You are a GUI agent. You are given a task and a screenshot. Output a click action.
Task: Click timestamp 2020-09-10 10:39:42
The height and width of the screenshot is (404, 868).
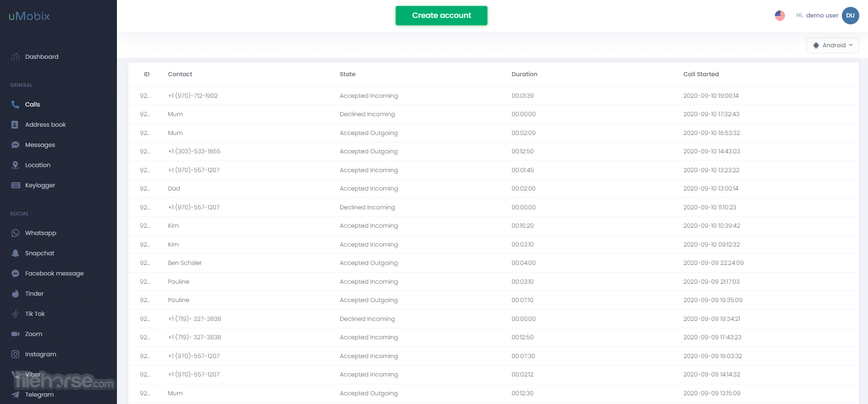click(x=712, y=225)
